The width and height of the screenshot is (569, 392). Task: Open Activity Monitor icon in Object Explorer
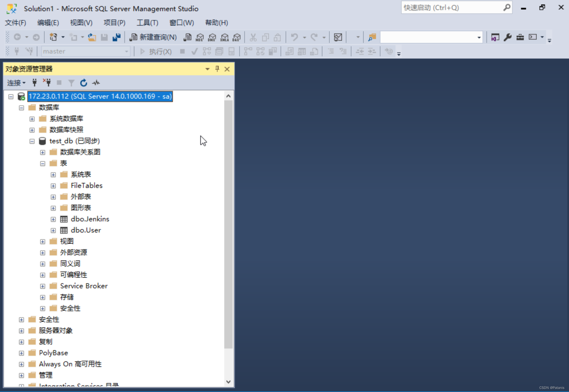pyautogui.click(x=96, y=83)
